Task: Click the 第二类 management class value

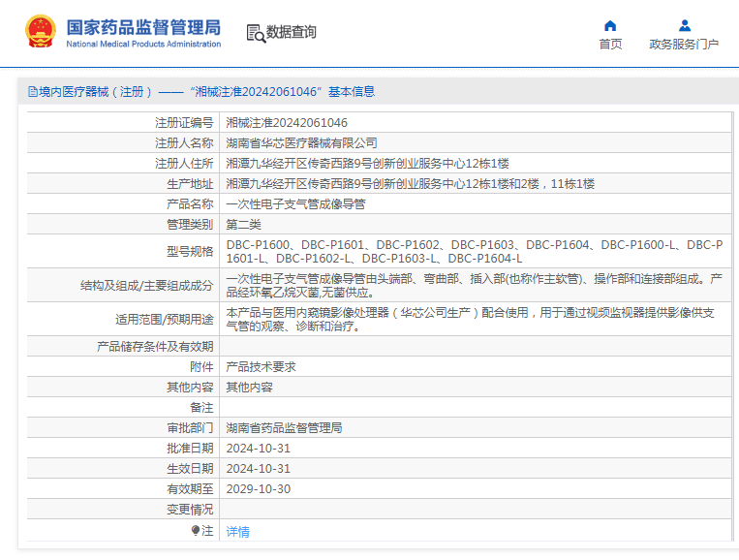Action: pyautogui.click(x=244, y=225)
